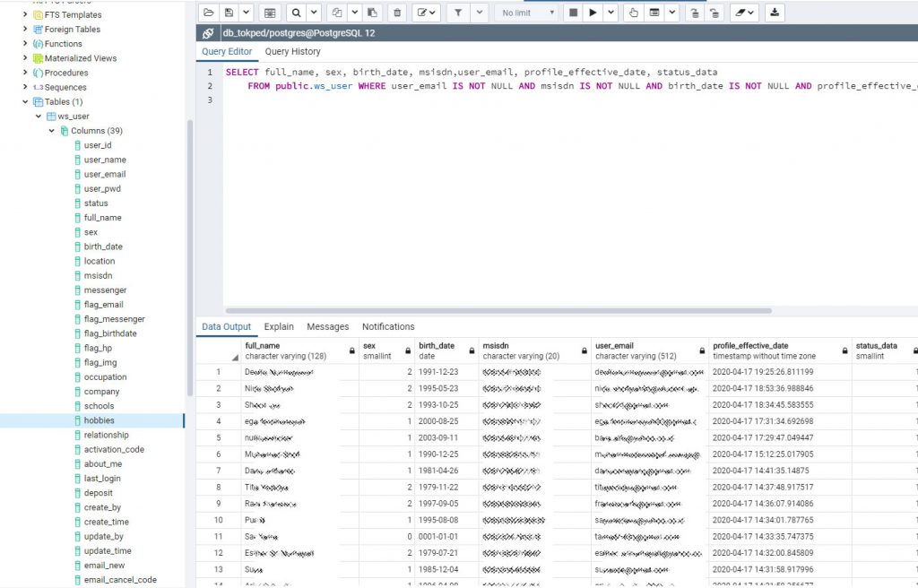Collapse the Tables (1) tree node
Viewport: 918px width, 588px height.
click(x=25, y=102)
